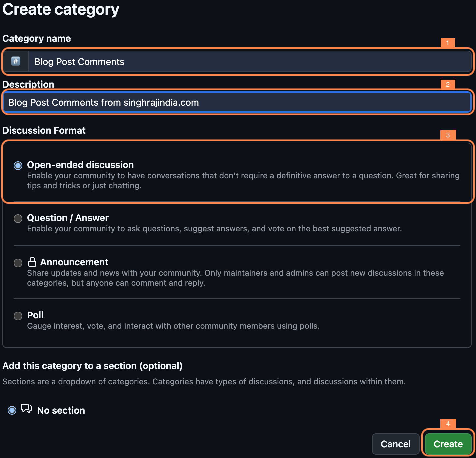Click the lock icon beside Announcement
The height and width of the screenshot is (458, 476).
tap(32, 262)
